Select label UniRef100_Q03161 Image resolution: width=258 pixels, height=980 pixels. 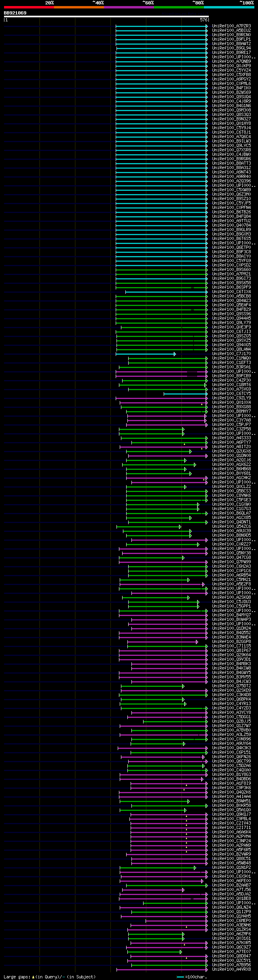[x=231, y=939]
